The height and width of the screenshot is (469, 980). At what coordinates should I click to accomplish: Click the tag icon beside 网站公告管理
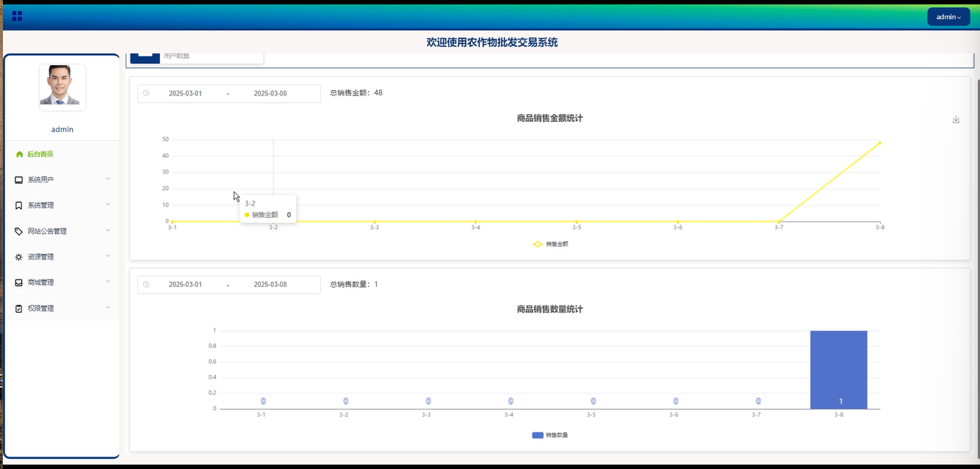(19, 231)
